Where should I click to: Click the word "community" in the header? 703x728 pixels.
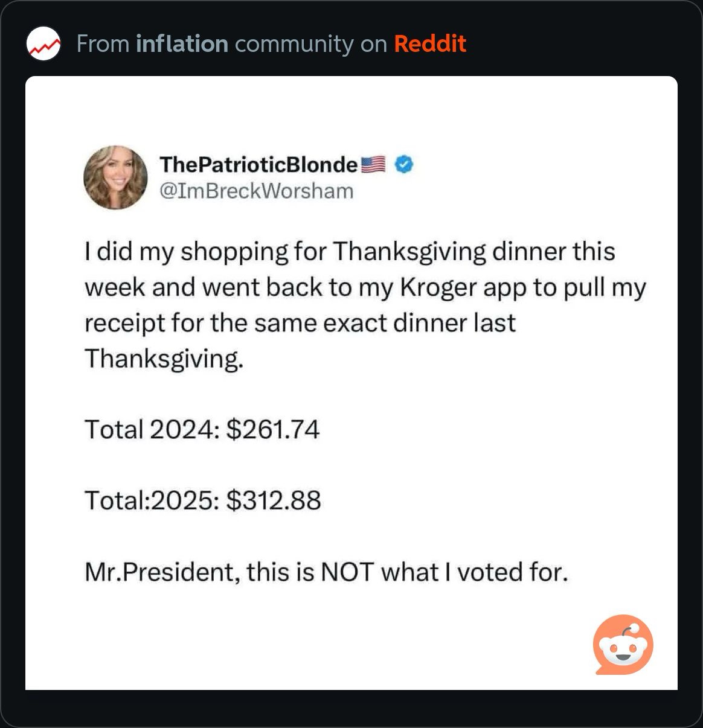pyautogui.click(x=294, y=44)
